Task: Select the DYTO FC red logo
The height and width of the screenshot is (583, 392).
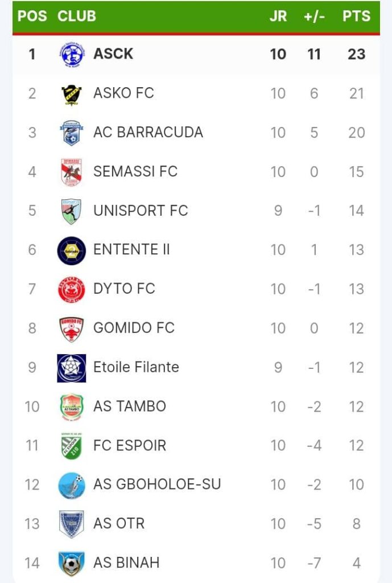Action: coord(72,289)
